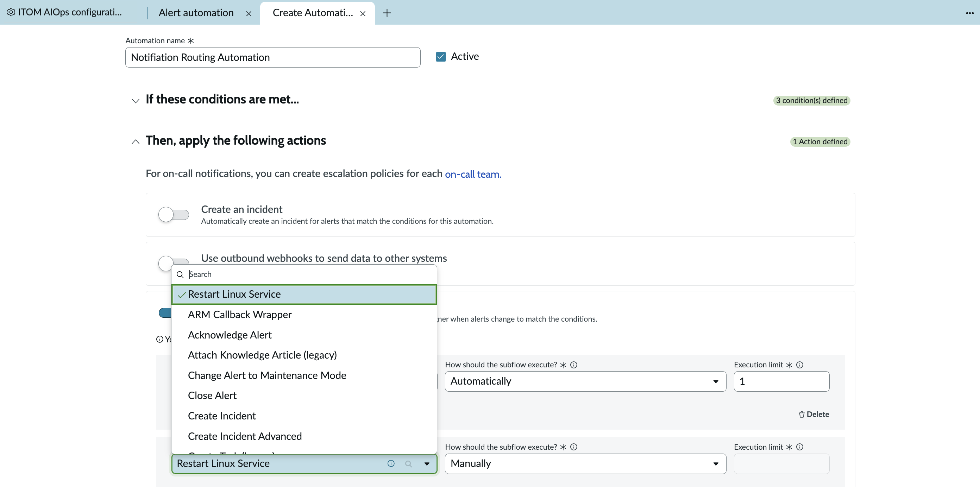
Task: Select ARM Callback Wrapper option
Action: (x=304, y=314)
